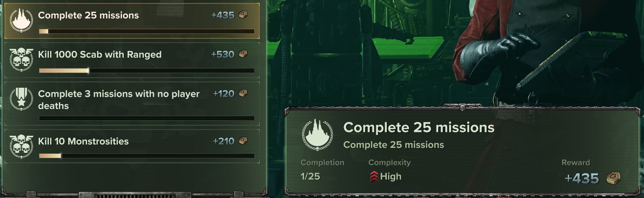644x198 pixels.
Task: Select the Kill 10 Monstrosities contract
Action: coord(132,146)
